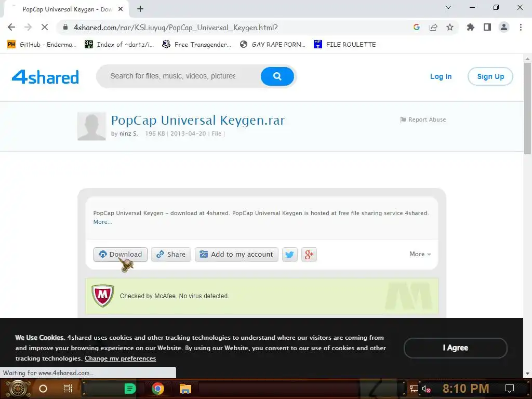Click the 8:10 PM clock
The image size is (532, 399).
click(x=465, y=389)
